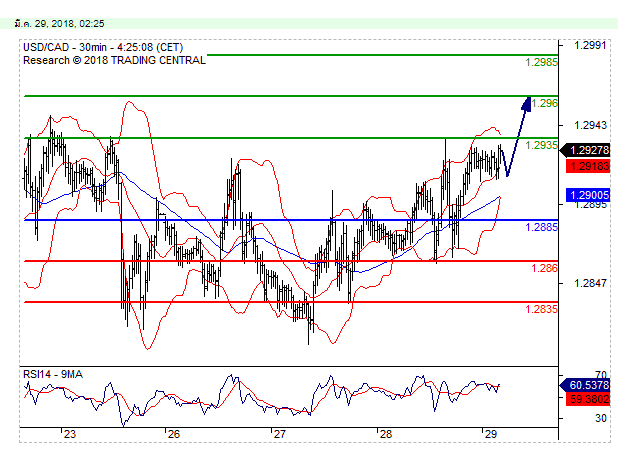Click the blue RSI value tag 60.5378
This screenshot has width=618, height=452.
(585, 385)
